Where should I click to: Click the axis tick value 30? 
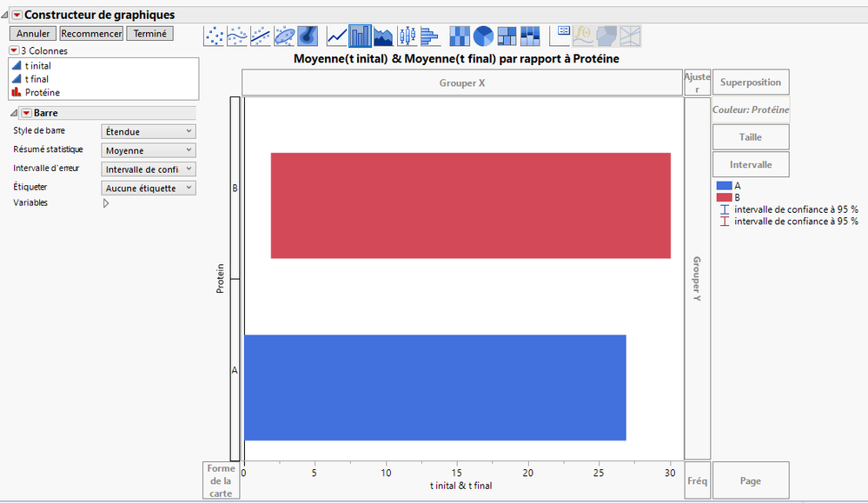point(670,473)
